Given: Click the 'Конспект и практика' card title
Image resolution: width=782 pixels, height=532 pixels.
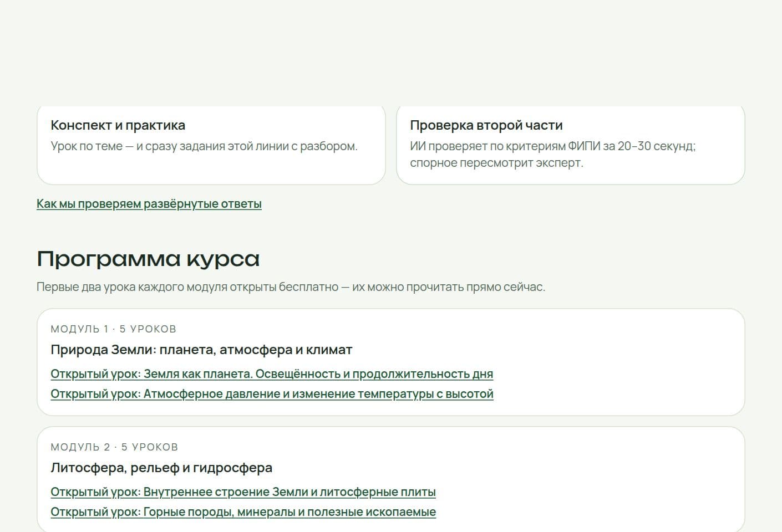Looking at the screenshot, I should point(118,125).
